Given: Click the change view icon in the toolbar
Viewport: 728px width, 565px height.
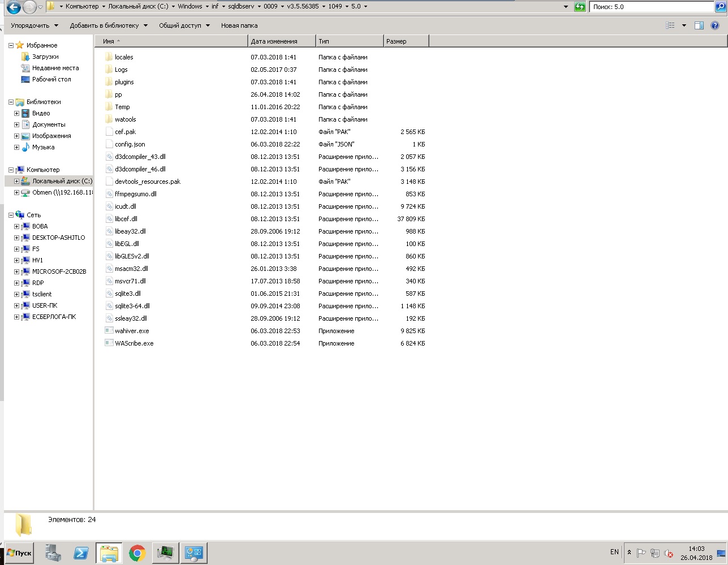Looking at the screenshot, I should [x=670, y=25].
